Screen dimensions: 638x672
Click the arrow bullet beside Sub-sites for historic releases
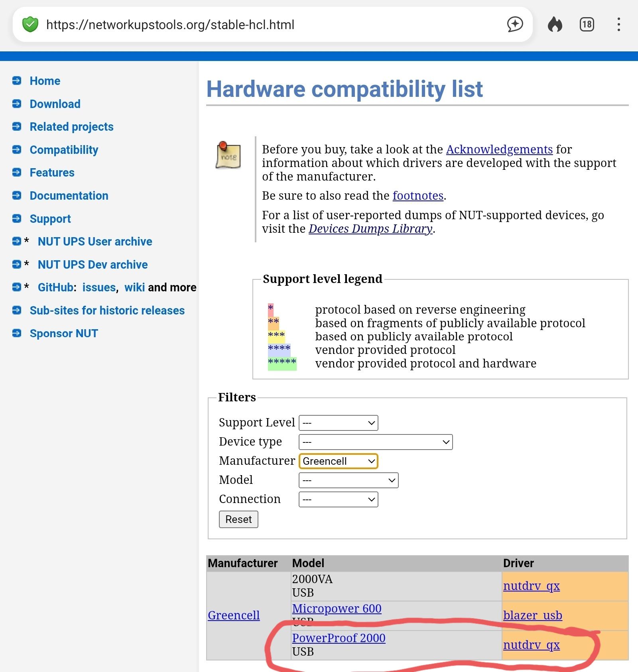(x=17, y=310)
